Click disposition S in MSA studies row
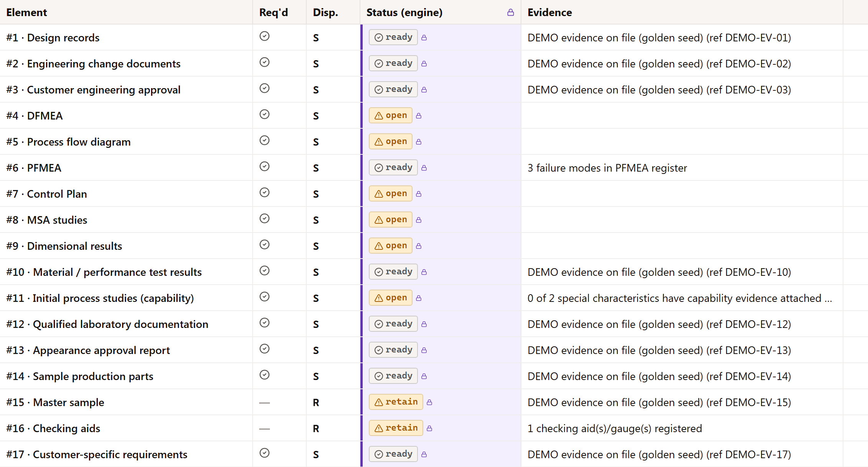This screenshot has height=467, width=868. [316, 220]
